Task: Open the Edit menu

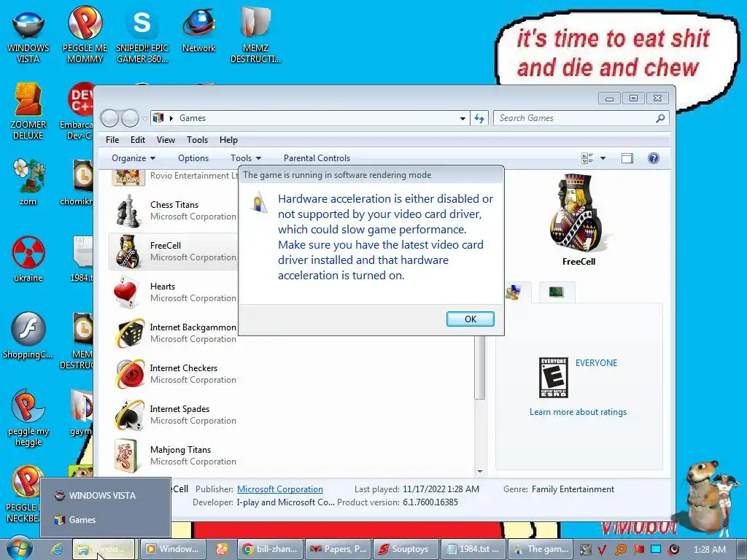Action: (138, 140)
